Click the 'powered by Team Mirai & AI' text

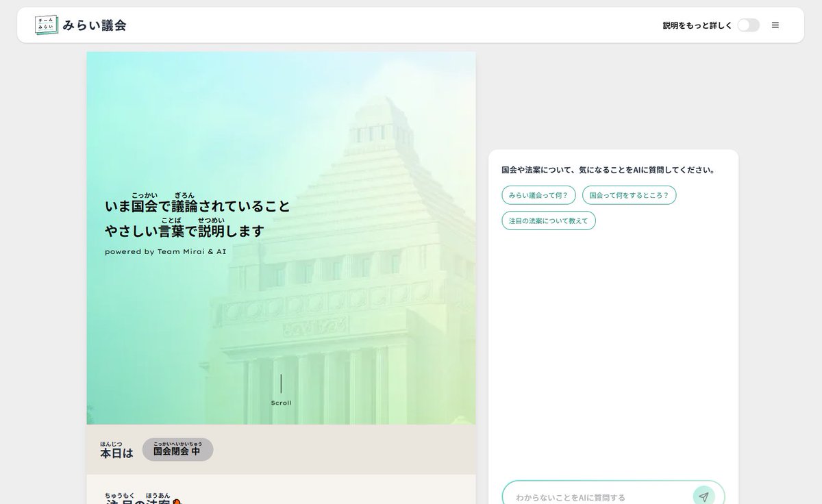click(x=165, y=251)
